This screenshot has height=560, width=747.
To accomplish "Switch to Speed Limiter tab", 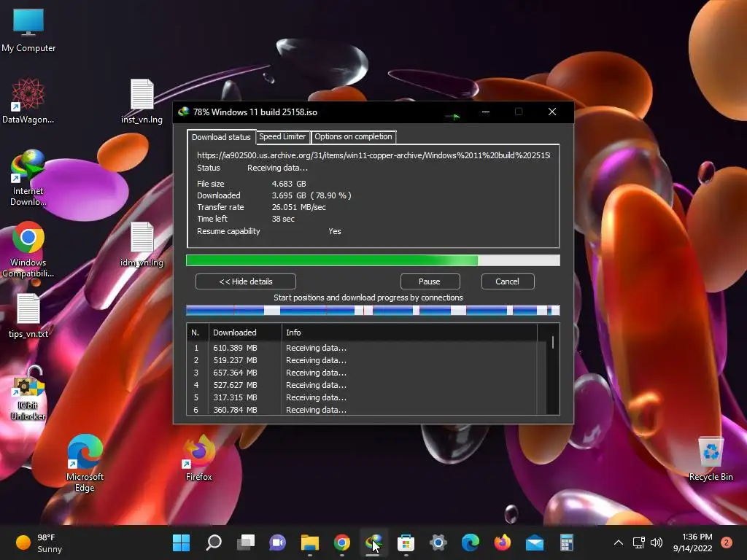I will point(282,136).
